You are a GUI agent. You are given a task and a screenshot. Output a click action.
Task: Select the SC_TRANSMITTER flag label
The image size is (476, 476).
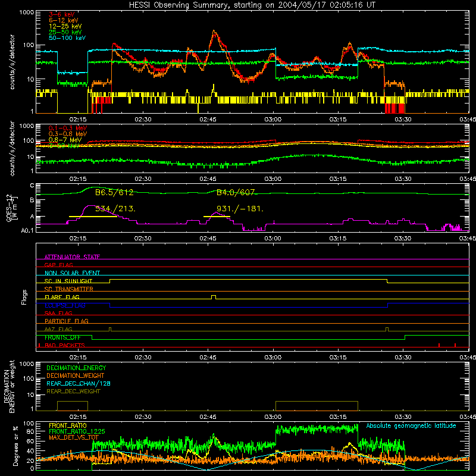(69, 289)
